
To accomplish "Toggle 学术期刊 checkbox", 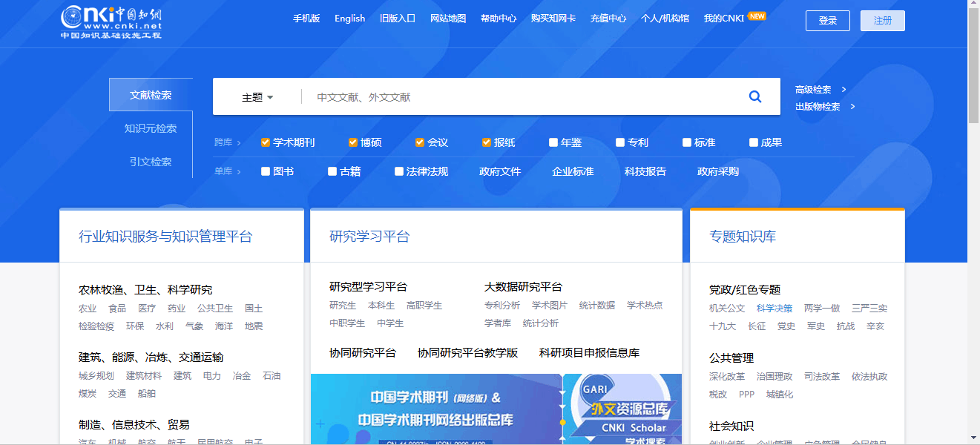I will click(266, 142).
